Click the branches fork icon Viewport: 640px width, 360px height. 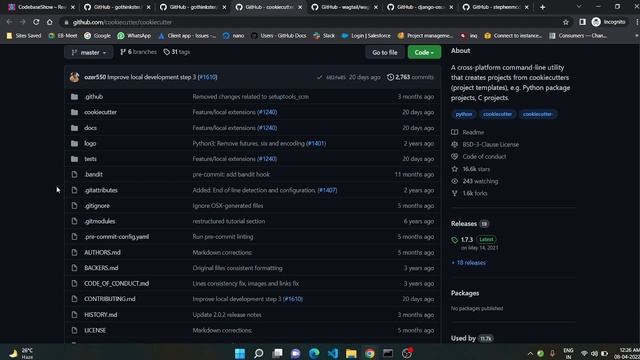tap(123, 52)
